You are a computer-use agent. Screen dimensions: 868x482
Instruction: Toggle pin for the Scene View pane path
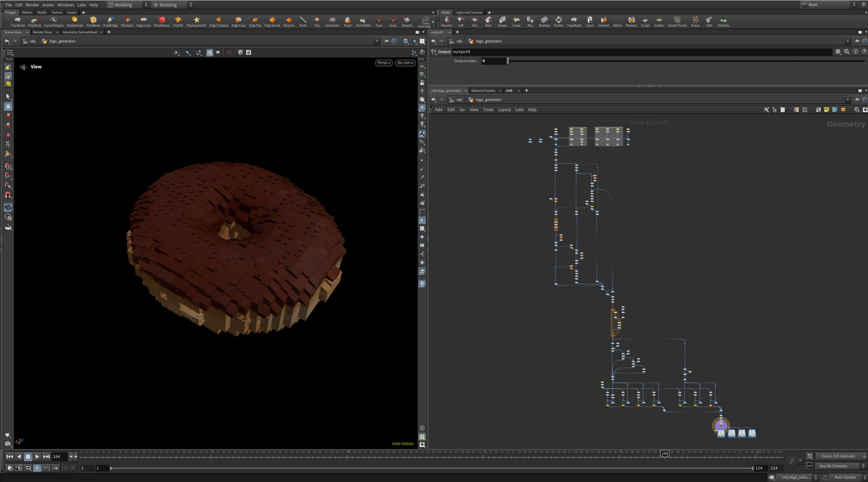click(386, 41)
